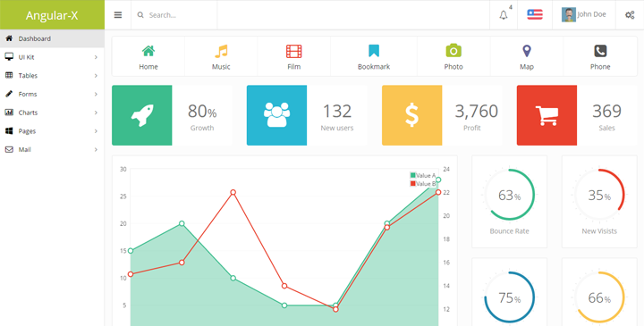Screen dimensions: 644x326
Task: Open the notifications bell icon
Action: pos(503,15)
